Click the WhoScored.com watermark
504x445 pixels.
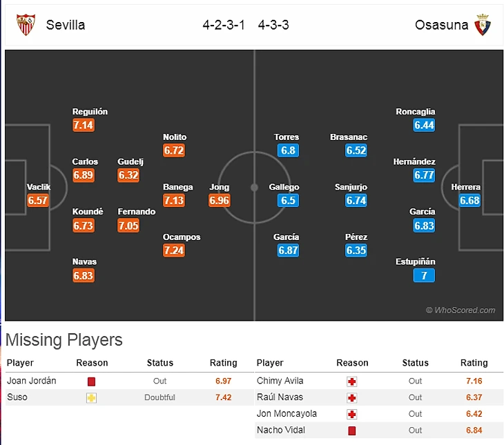coord(461,310)
